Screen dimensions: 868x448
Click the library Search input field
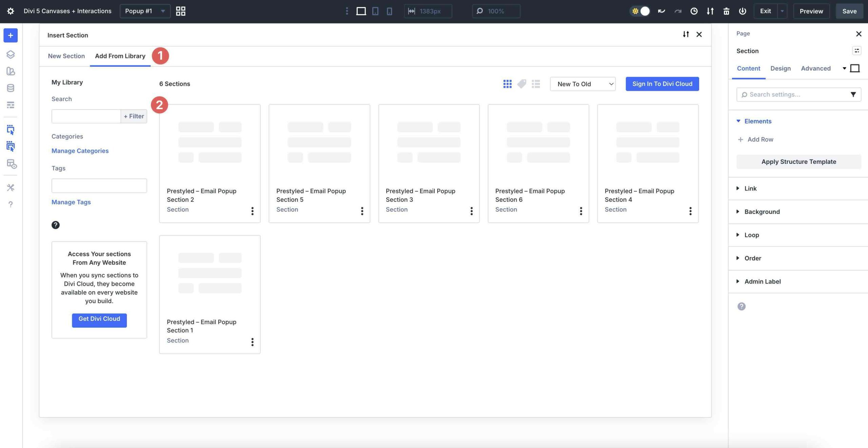(x=86, y=116)
